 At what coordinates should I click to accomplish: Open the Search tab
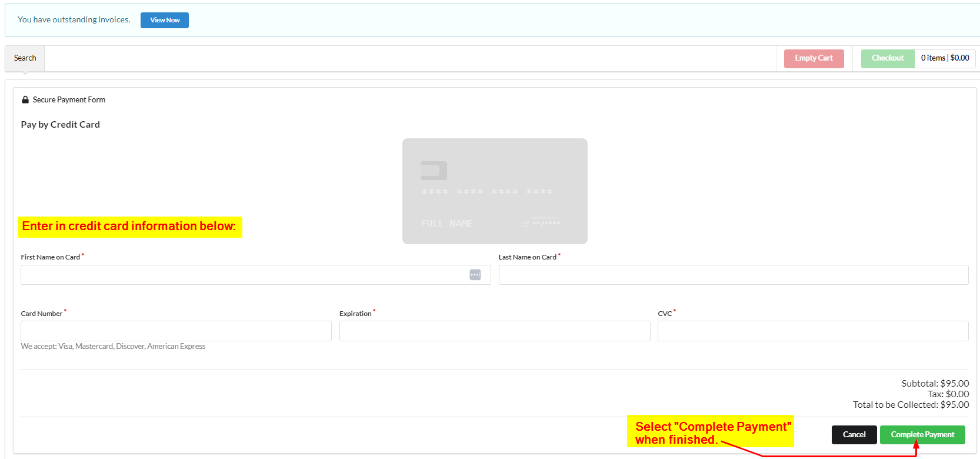point(25,58)
